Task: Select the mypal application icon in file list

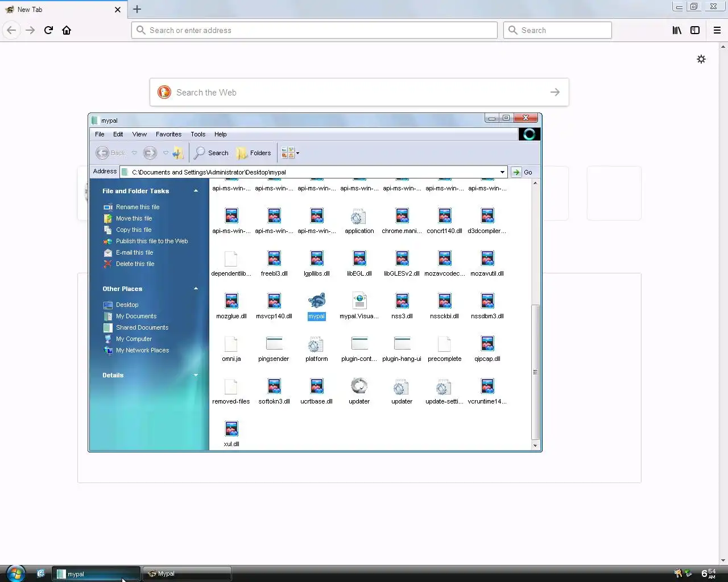Action: coord(317,301)
